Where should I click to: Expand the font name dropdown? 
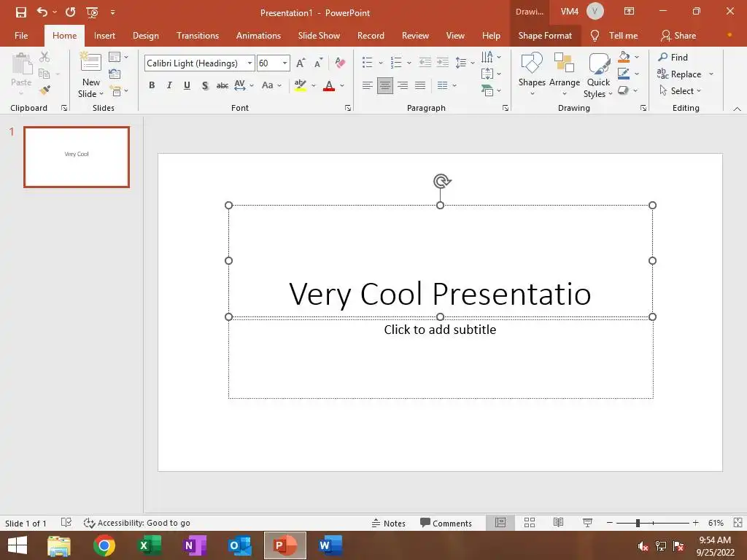[249, 63]
